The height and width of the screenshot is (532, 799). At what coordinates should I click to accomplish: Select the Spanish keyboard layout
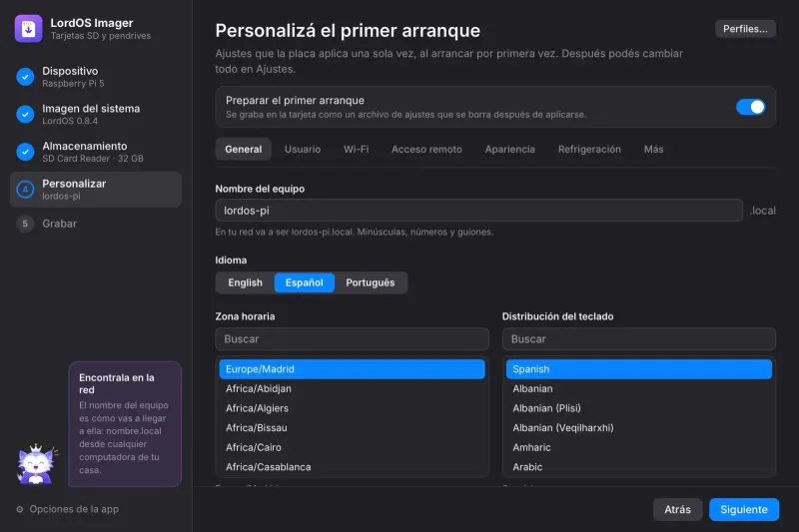pos(639,369)
